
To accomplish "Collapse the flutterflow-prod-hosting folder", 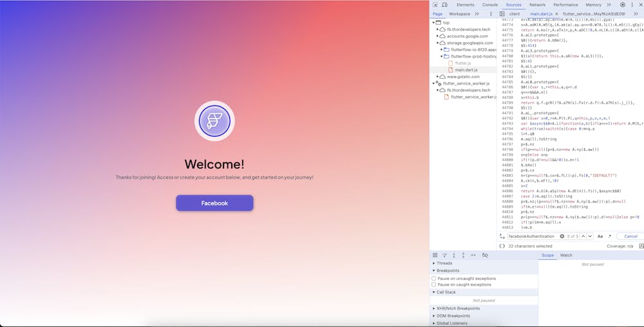I will click(442, 56).
